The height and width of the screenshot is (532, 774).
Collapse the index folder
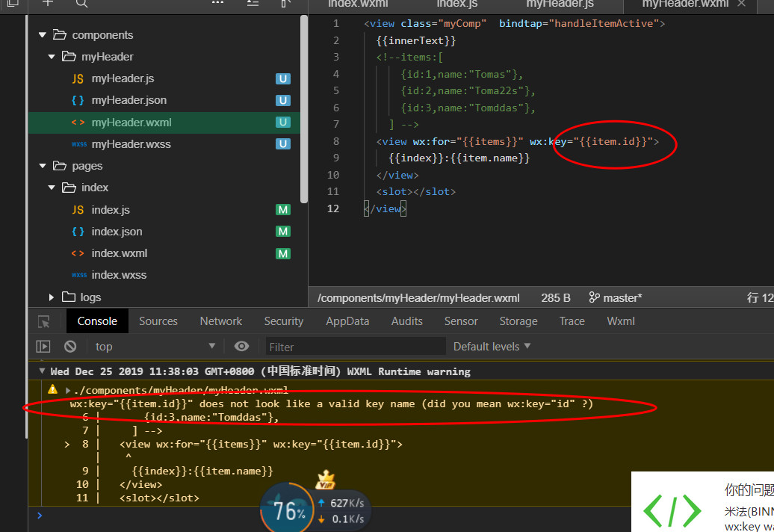point(52,188)
